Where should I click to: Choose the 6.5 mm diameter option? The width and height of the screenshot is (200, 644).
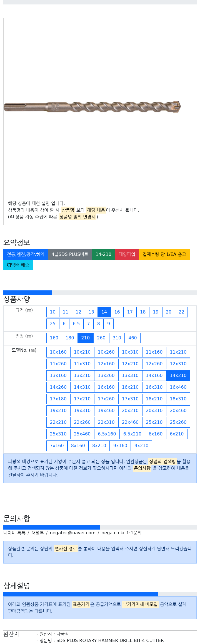76,324
